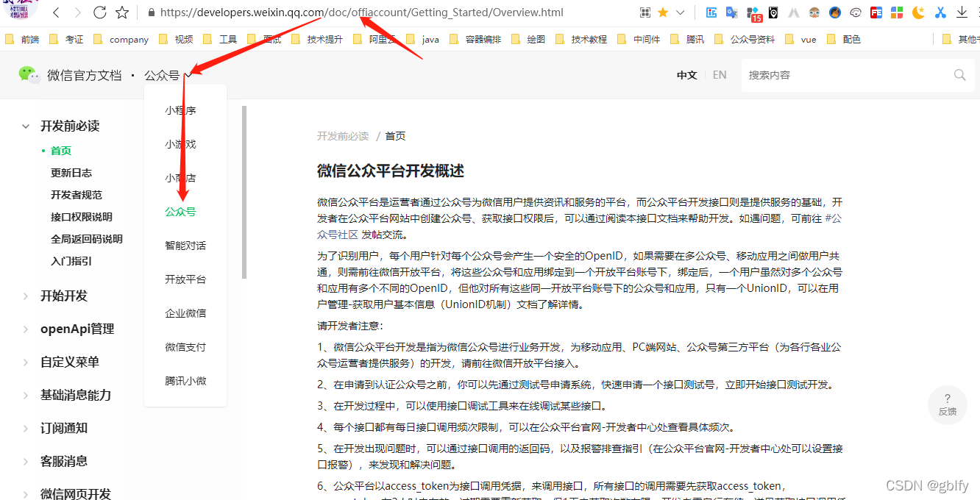
Task: Open the vue bookmark folder
Action: 800,40
